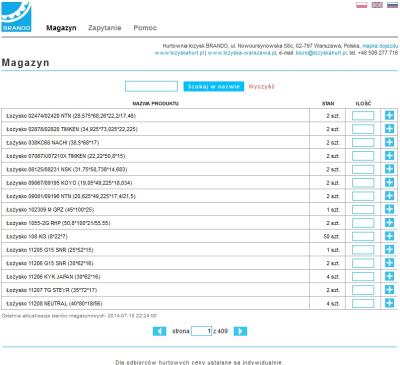Click the 'STAN' column header

click(x=328, y=104)
